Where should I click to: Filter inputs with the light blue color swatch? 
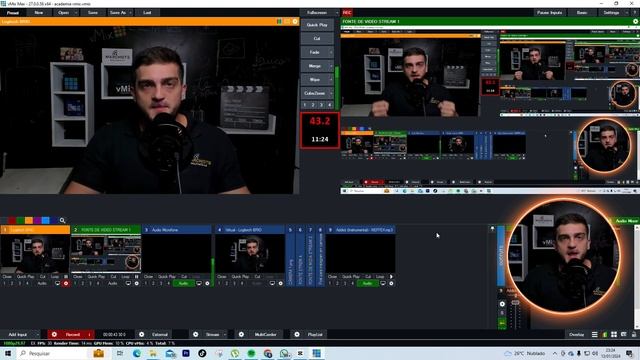(x=46, y=220)
